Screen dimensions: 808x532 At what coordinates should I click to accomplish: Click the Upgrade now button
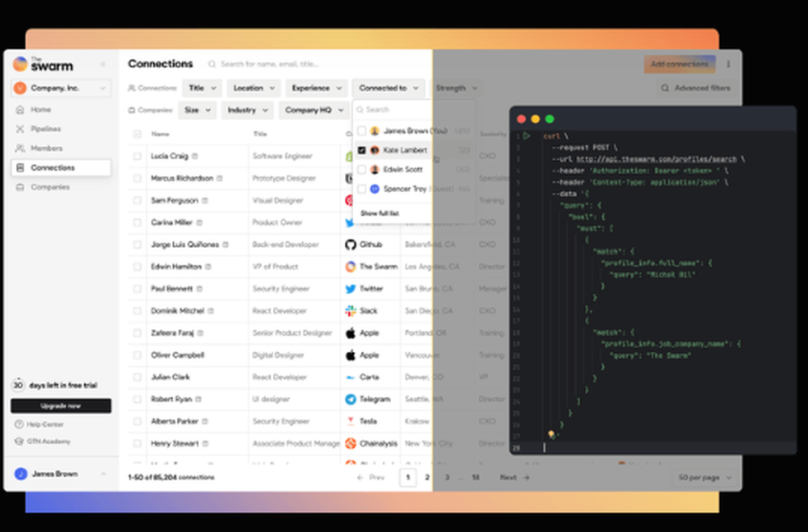pos(61,406)
